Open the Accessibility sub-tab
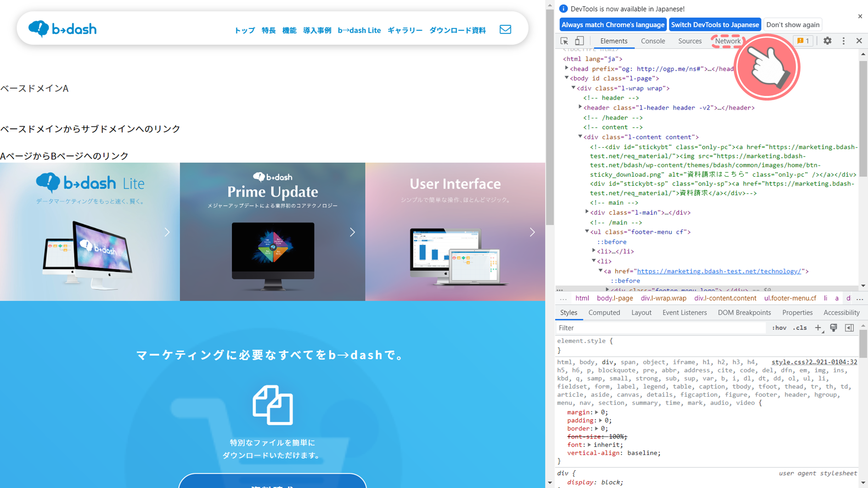Screen dimensions: 868x488 coord(841,313)
